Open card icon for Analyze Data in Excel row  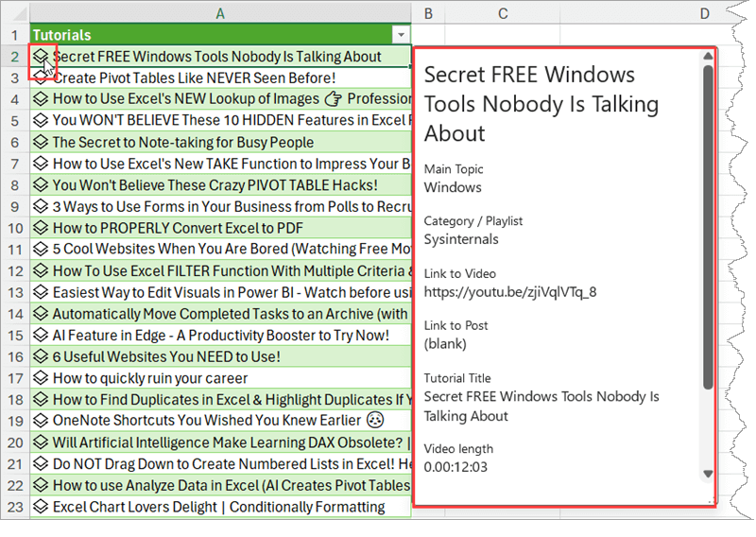[x=41, y=485]
